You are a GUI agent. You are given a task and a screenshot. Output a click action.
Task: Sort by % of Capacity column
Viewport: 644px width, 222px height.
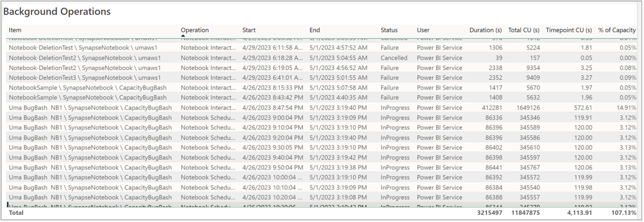tap(617, 30)
